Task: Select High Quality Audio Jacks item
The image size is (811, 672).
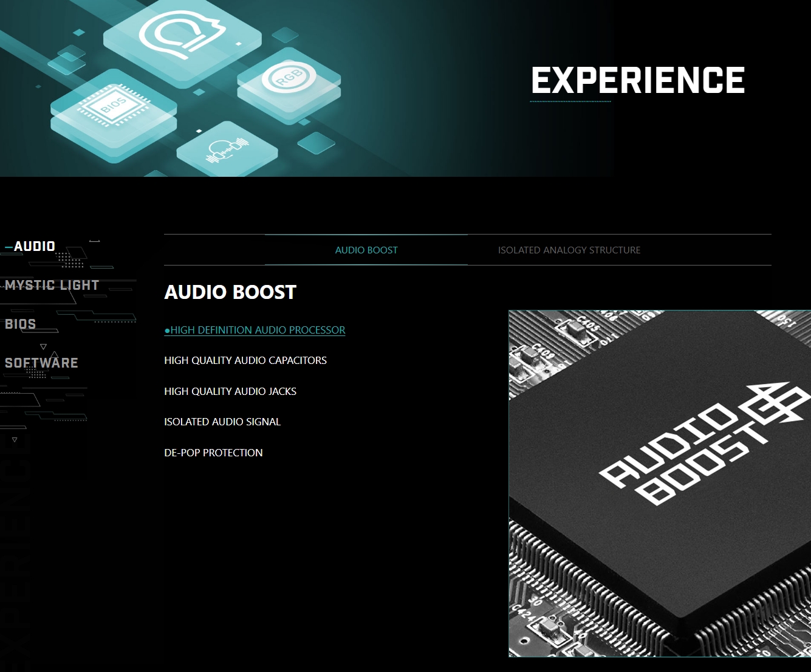Action: tap(230, 391)
